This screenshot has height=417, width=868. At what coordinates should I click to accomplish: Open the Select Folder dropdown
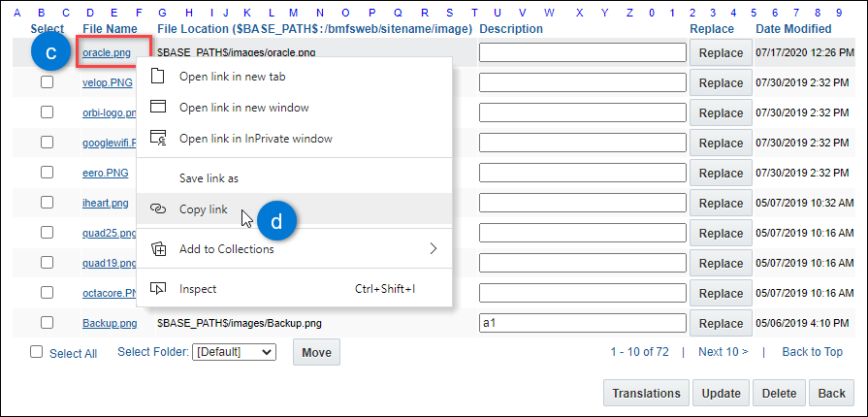(x=234, y=352)
